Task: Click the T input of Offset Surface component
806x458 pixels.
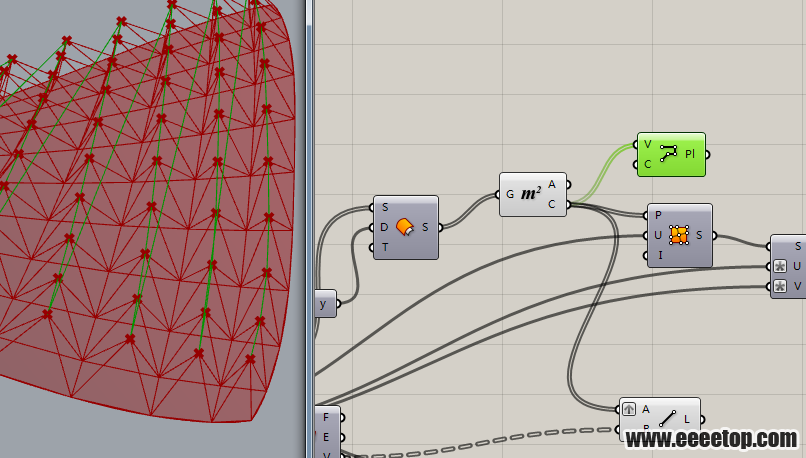Action: [385, 247]
